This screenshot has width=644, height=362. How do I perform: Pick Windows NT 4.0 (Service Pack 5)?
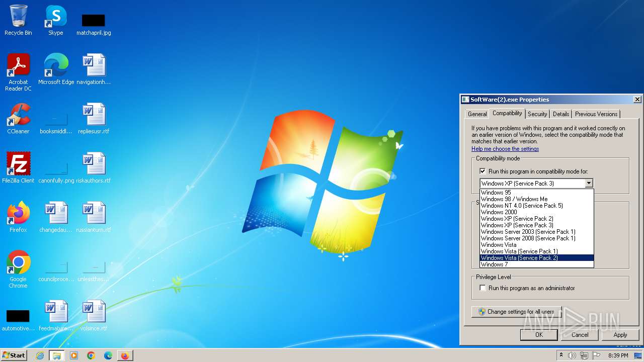coord(536,206)
